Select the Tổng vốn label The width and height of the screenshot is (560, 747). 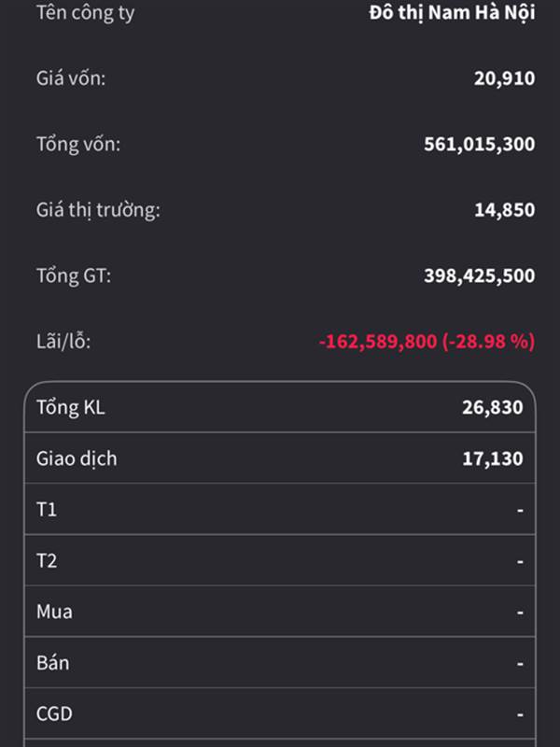click(x=78, y=145)
